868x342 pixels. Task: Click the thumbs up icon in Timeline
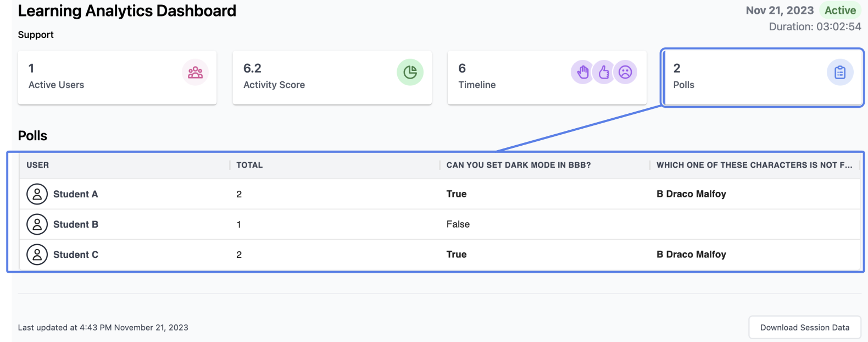point(604,72)
